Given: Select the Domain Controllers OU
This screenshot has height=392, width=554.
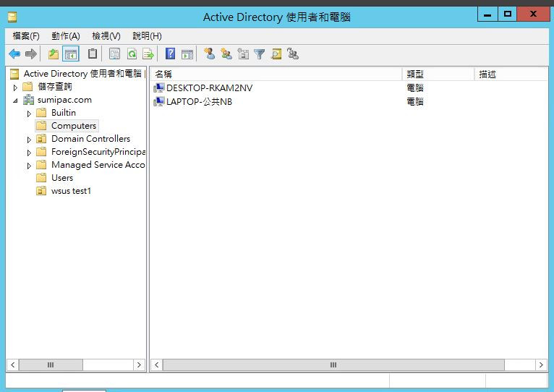Looking at the screenshot, I should pyautogui.click(x=90, y=139).
